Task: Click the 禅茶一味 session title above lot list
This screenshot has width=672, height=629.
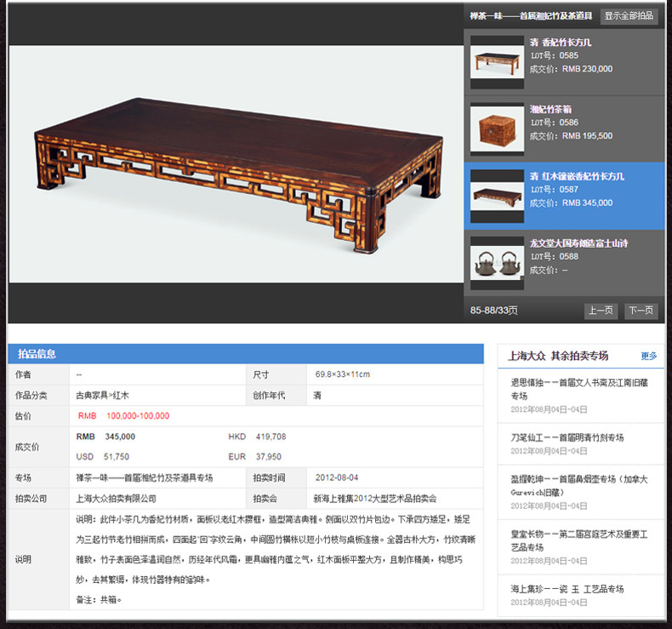Action: (x=531, y=16)
